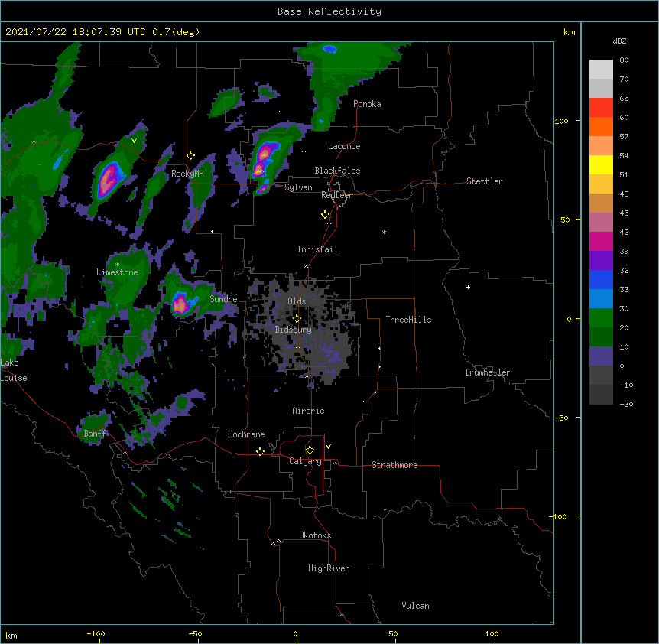Select the yellow diamond marker above Calgary label

coord(310,450)
